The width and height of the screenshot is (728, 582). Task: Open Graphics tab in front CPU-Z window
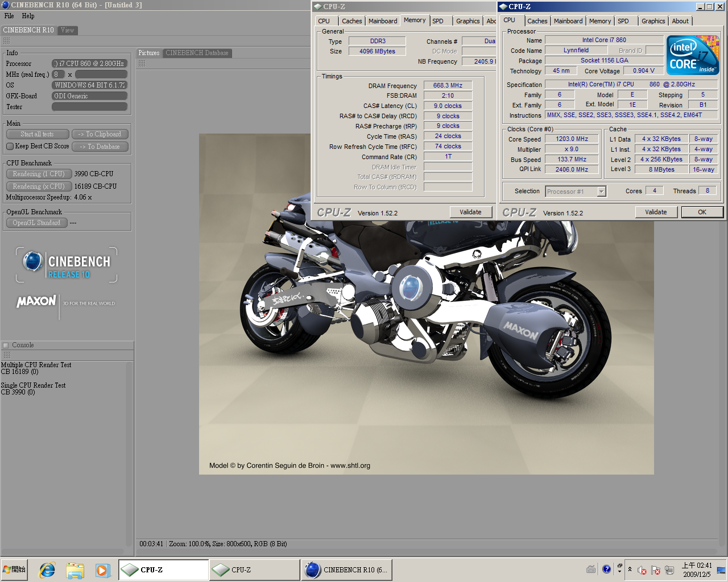tap(653, 21)
